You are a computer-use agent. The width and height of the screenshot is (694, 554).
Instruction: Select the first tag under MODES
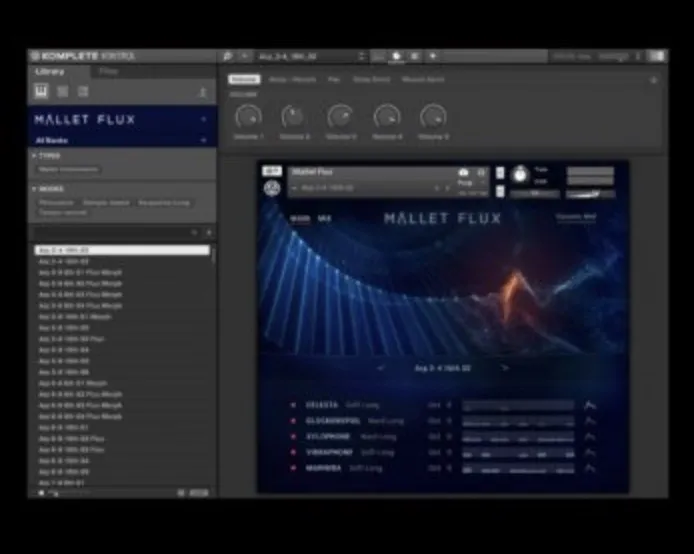click(56, 203)
